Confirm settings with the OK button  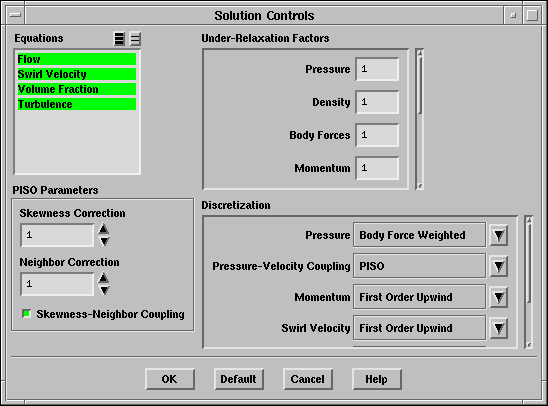(x=170, y=379)
